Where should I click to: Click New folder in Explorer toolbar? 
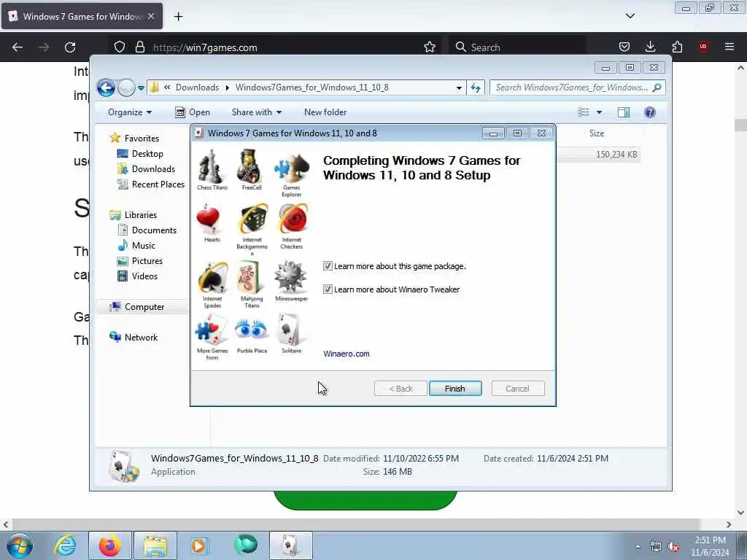tap(325, 112)
